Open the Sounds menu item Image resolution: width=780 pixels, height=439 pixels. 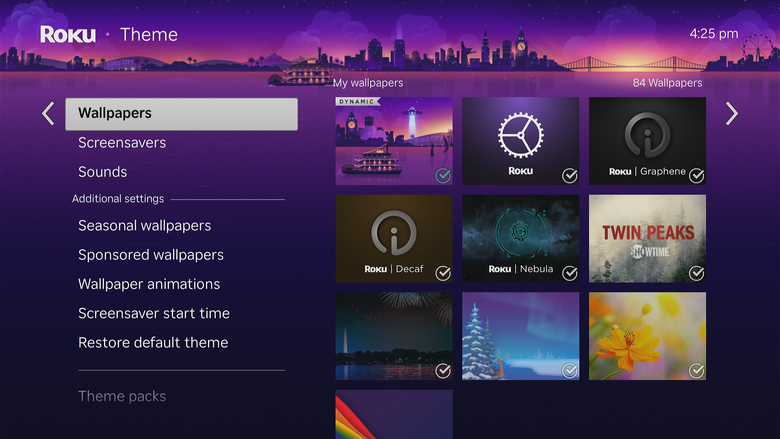(102, 172)
